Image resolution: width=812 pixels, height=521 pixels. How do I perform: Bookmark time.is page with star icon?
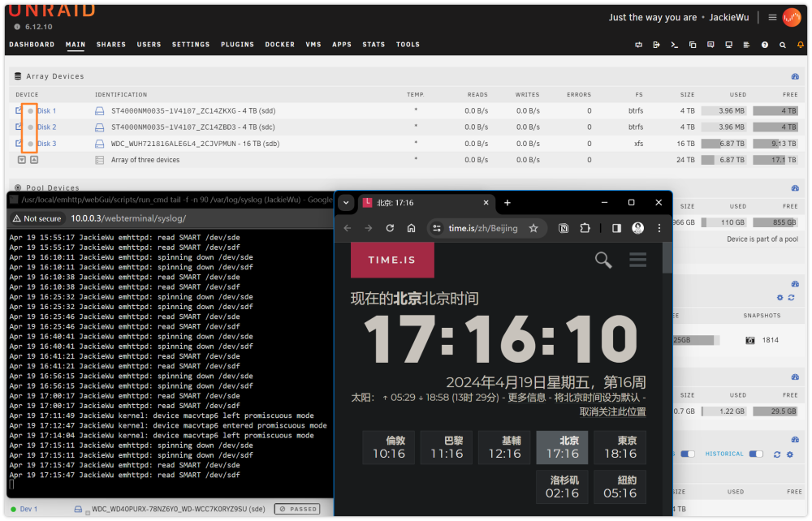pos(533,228)
